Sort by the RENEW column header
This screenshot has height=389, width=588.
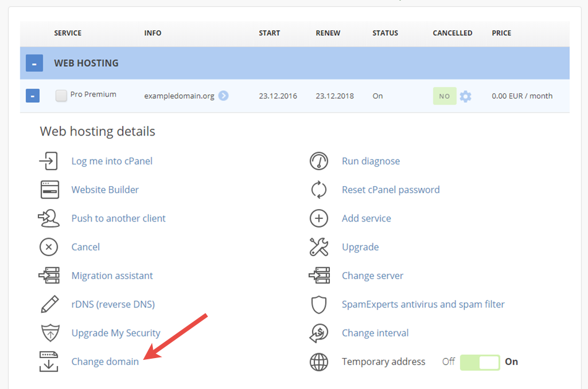pyautogui.click(x=328, y=33)
